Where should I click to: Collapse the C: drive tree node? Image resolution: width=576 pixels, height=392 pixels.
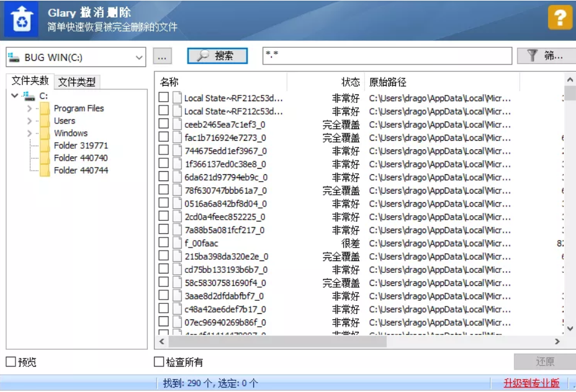click(15, 96)
